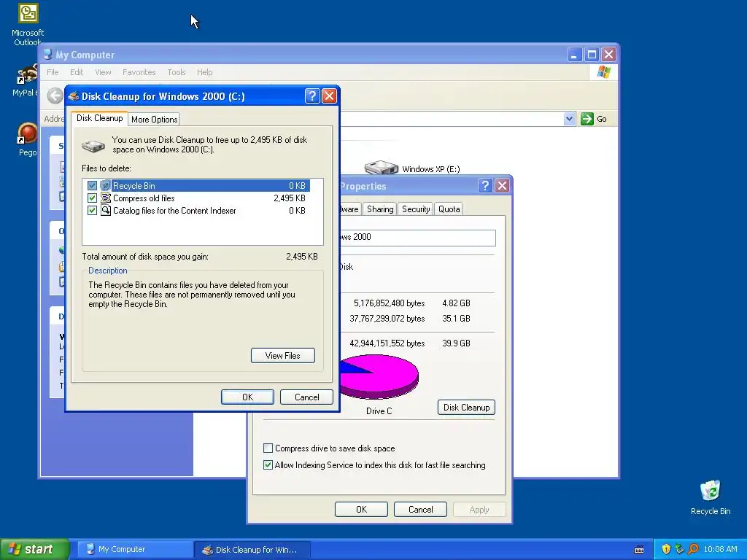The height and width of the screenshot is (560, 747).
Task: Open the View menu in My Computer
Action: (x=103, y=72)
